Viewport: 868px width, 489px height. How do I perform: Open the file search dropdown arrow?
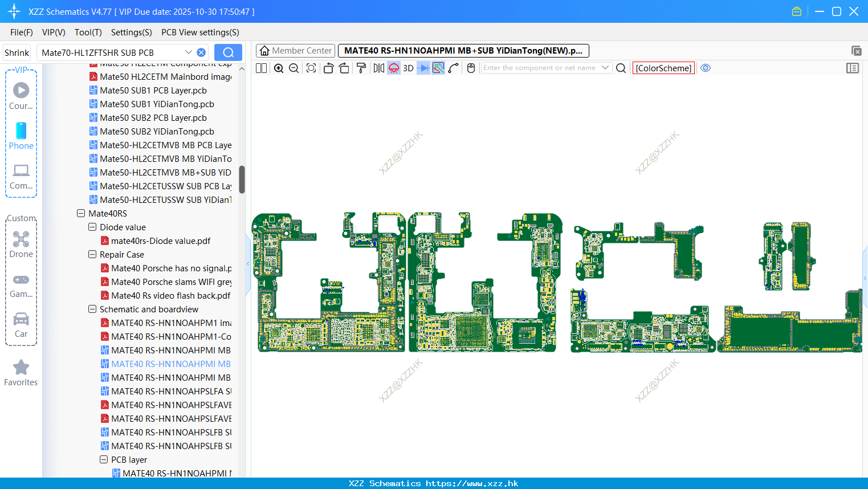pos(188,52)
